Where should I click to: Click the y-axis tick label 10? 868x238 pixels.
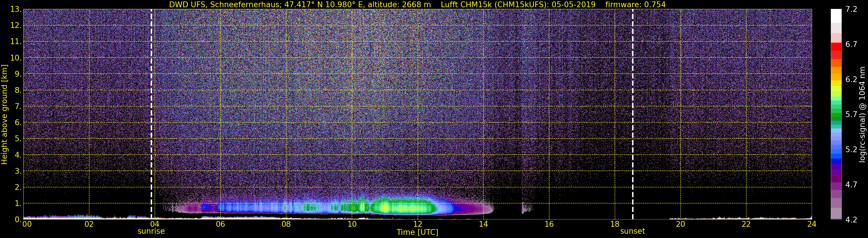pos(16,58)
